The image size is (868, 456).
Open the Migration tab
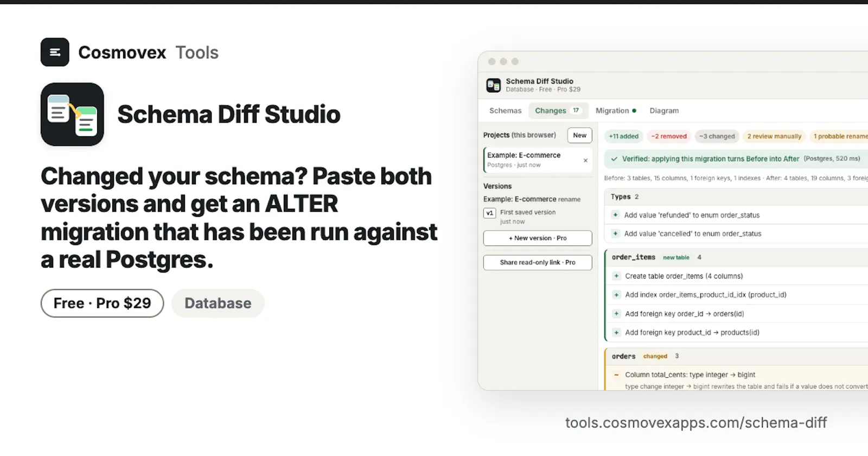616,111
